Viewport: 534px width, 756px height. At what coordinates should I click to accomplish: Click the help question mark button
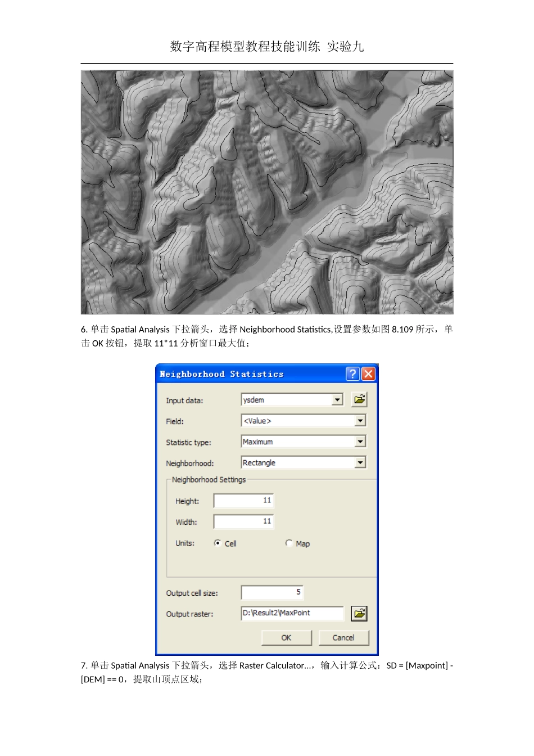pyautogui.click(x=352, y=374)
